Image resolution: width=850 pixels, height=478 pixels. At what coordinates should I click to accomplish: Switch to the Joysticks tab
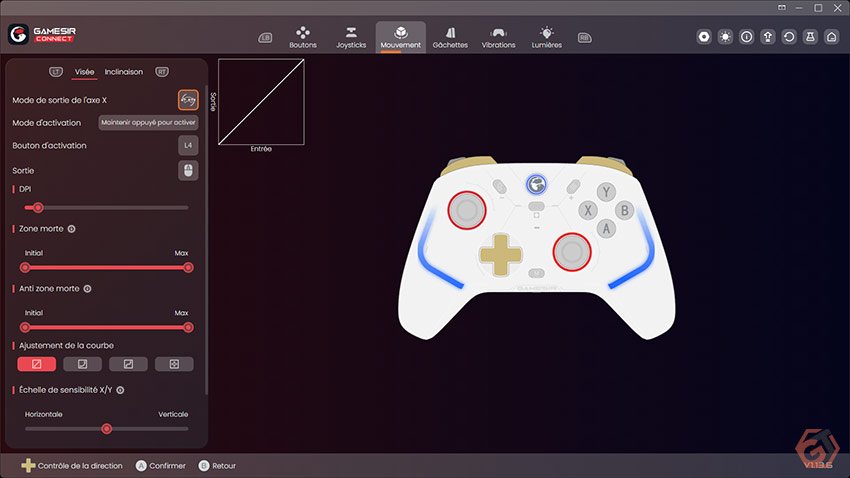(351, 37)
